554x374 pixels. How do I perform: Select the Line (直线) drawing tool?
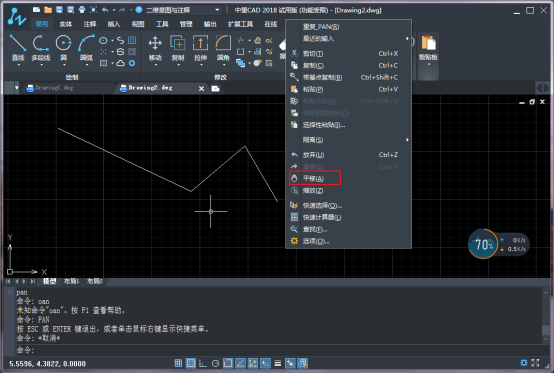tap(18, 48)
